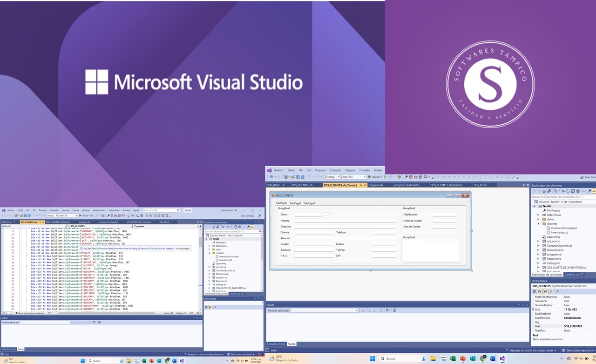
Task: Start debugging with Iniciar in right window
Action: click(x=374, y=177)
